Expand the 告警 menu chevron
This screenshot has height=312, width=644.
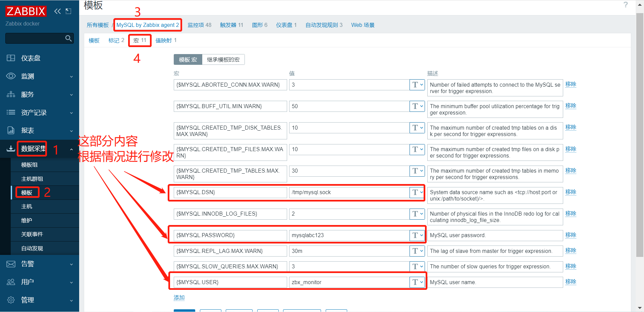(x=71, y=264)
